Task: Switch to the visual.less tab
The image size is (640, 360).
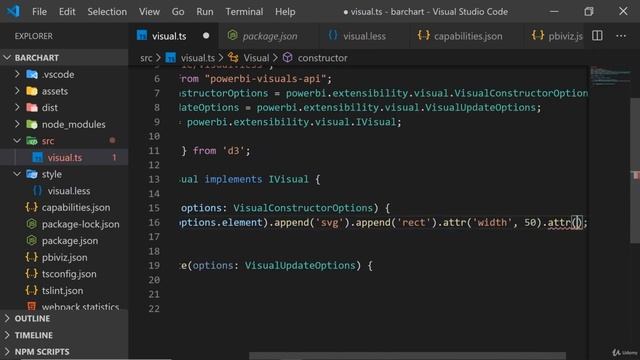Action: 364,36
